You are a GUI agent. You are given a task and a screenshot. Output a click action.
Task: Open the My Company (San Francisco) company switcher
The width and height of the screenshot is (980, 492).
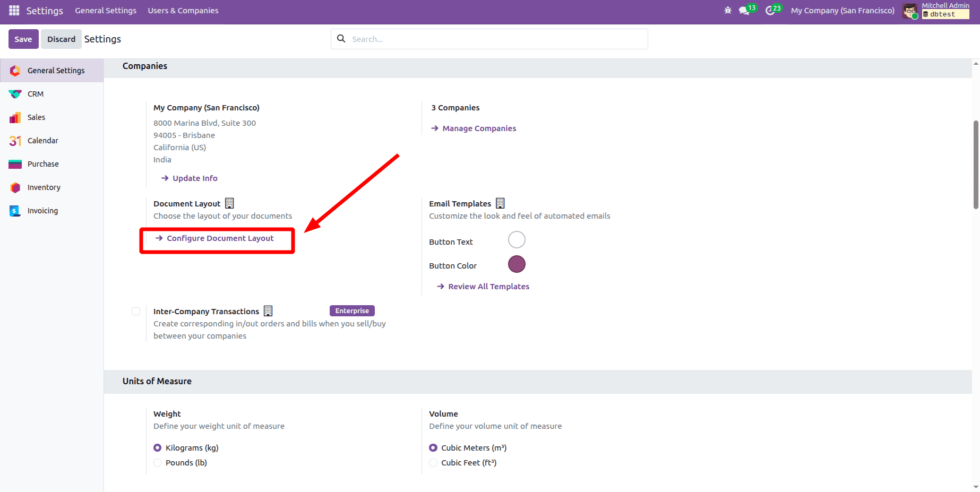coord(843,11)
